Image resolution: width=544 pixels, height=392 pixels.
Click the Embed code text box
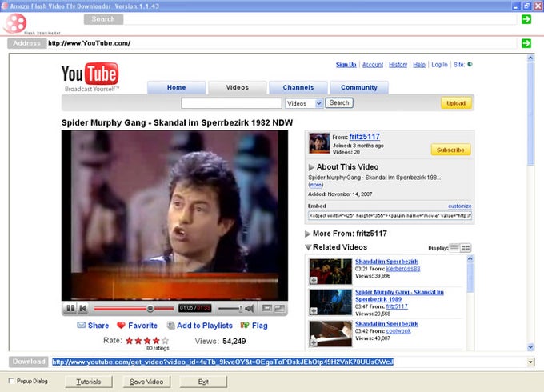pos(390,215)
